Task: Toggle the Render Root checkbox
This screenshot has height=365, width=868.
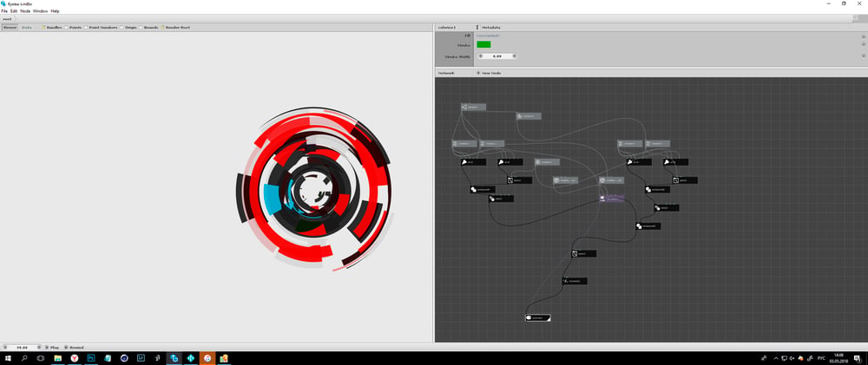Action: pos(162,27)
